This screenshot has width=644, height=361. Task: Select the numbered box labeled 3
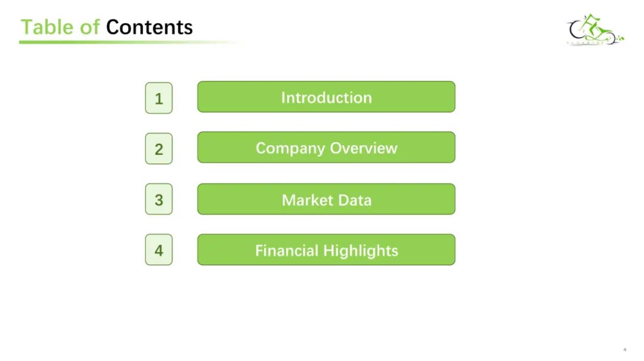pos(159,199)
